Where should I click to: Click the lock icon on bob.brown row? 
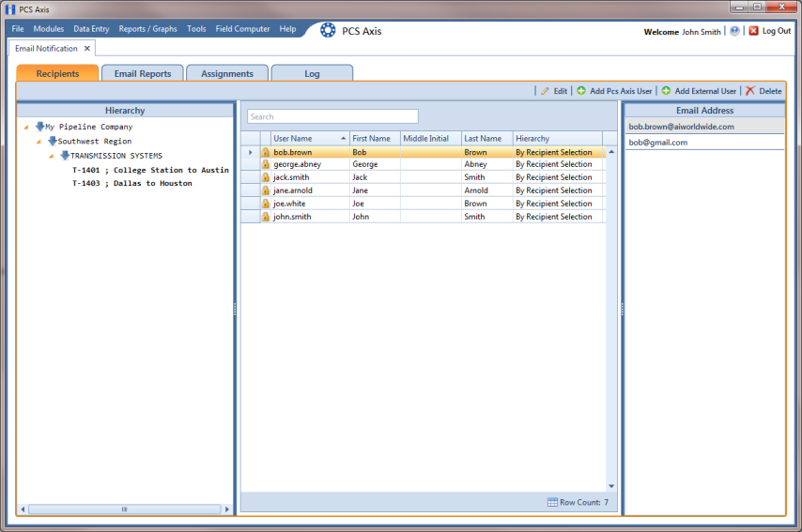coord(266,152)
